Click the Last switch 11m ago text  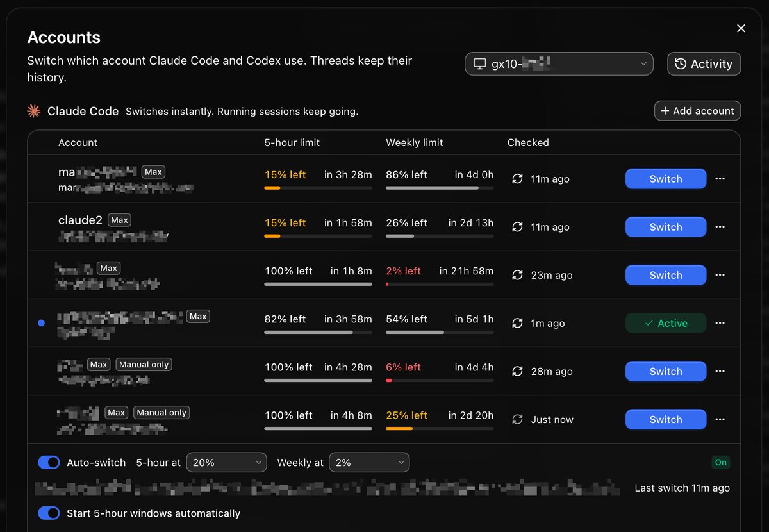coord(682,488)
